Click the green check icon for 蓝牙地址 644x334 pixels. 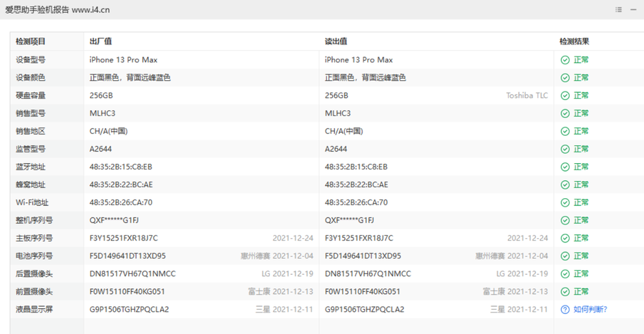(x=565, y=167)
